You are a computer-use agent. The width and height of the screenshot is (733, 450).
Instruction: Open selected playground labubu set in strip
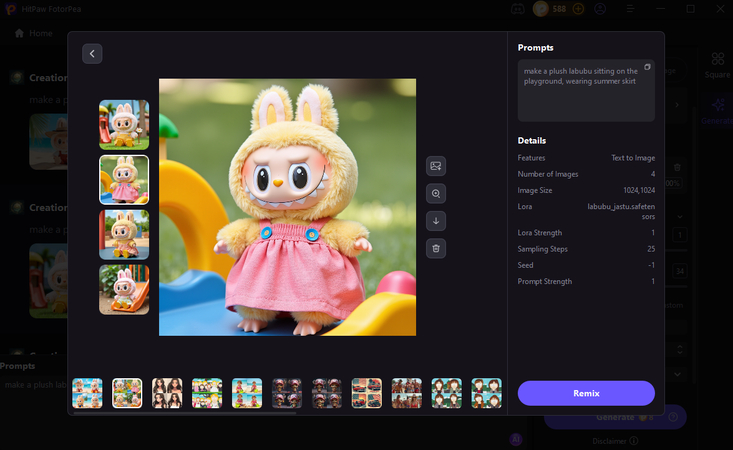point(127,393)
